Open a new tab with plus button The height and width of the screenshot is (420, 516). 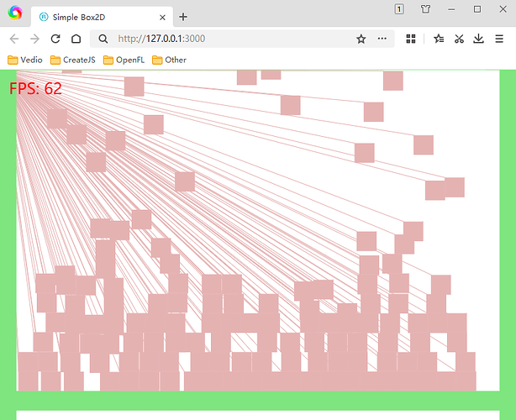[183, 17]
